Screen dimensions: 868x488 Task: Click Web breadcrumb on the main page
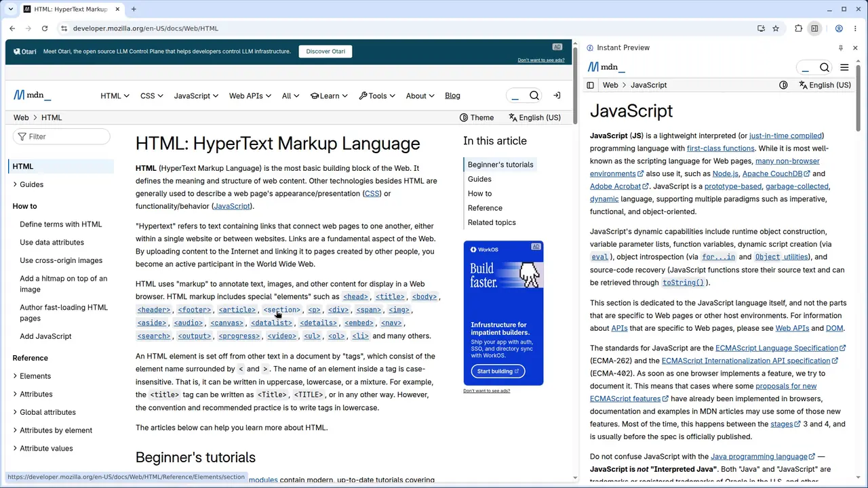pyautogui.click(x=21, y=117)
